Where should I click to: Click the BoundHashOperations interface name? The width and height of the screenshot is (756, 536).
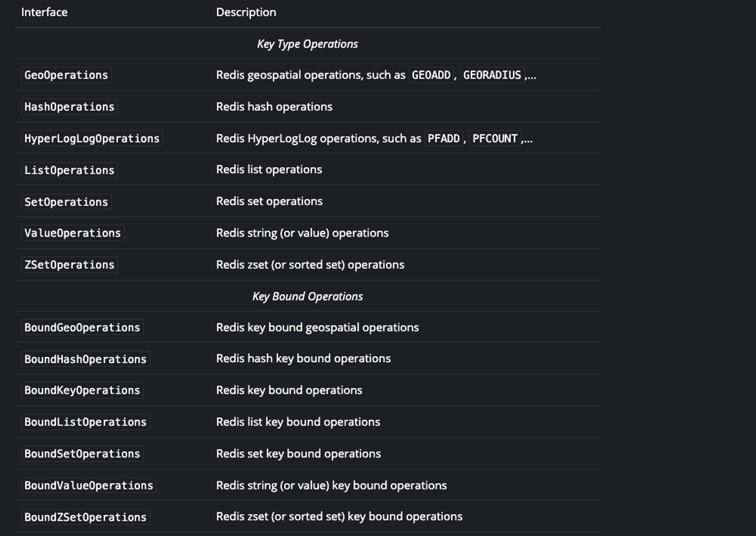click(x=85, y=359)
